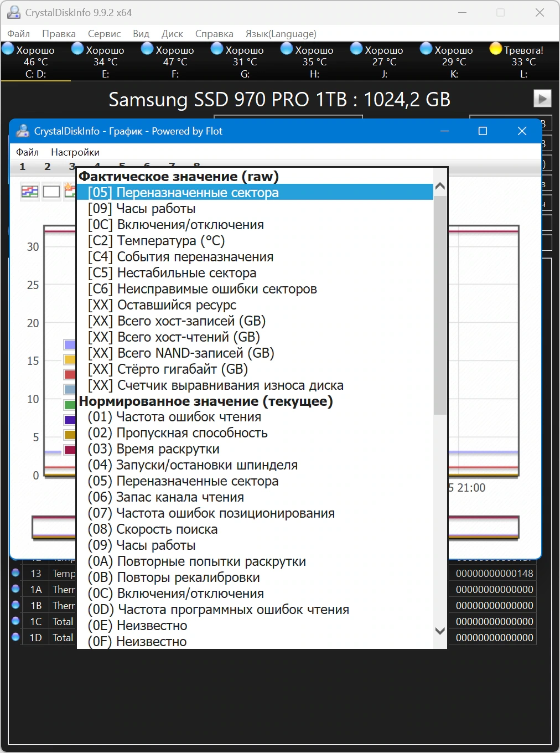The width and height of the screenshot is (560, 753).
Task: Open the Справка menu
Action: tap(214, 34)
